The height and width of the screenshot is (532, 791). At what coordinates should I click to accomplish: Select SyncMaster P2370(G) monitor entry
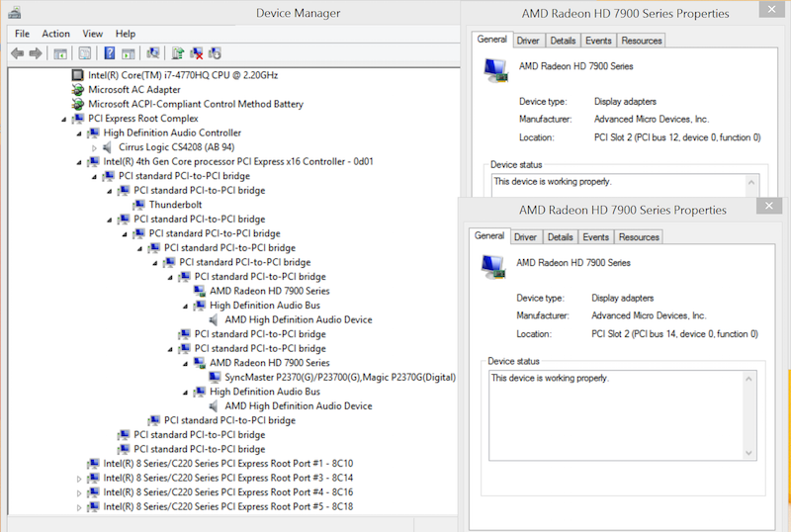coord(340,377)
